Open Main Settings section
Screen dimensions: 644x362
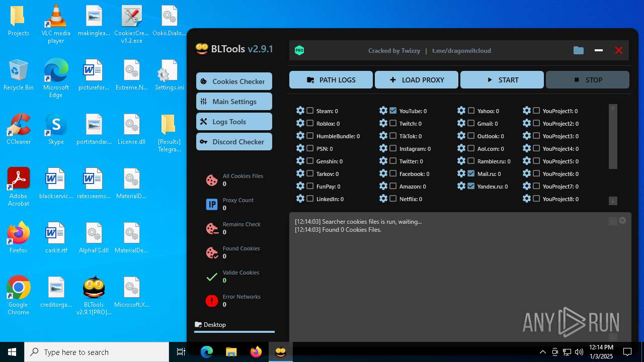(x=234, y=101)
